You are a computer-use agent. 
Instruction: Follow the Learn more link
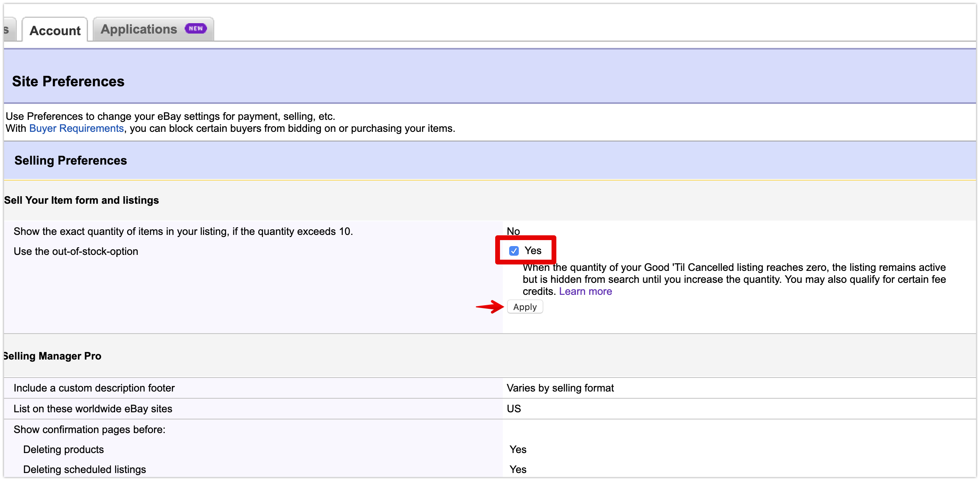[x=585, y=291]
